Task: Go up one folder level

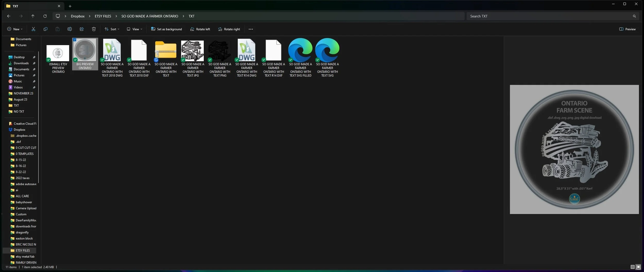Action: (33, 16)
